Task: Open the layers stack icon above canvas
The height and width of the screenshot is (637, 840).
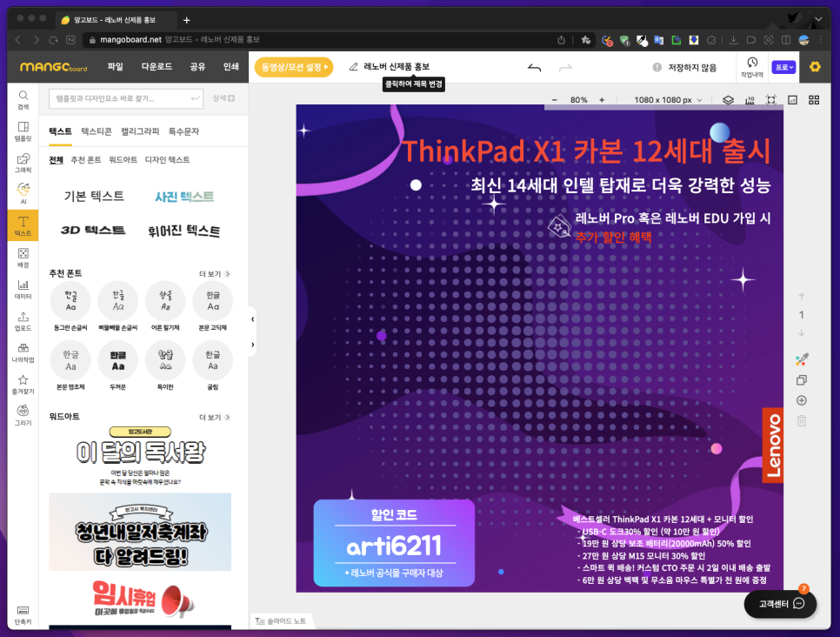Action: click(728, 100)
